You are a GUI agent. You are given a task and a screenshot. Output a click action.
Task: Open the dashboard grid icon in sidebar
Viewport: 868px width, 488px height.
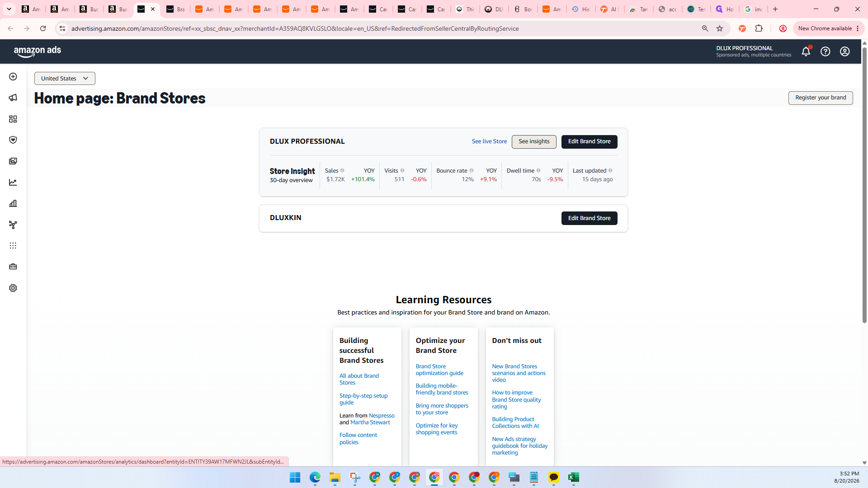[x=13, y=119]
